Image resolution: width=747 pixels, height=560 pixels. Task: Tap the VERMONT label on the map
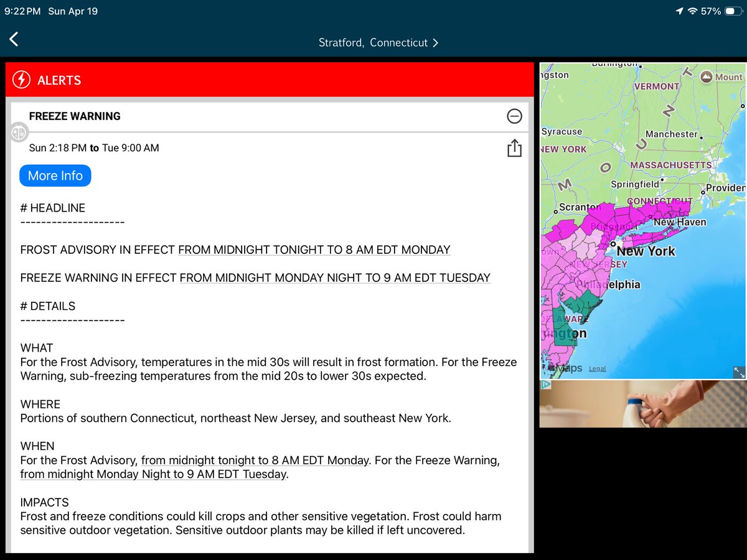point(657,86)
